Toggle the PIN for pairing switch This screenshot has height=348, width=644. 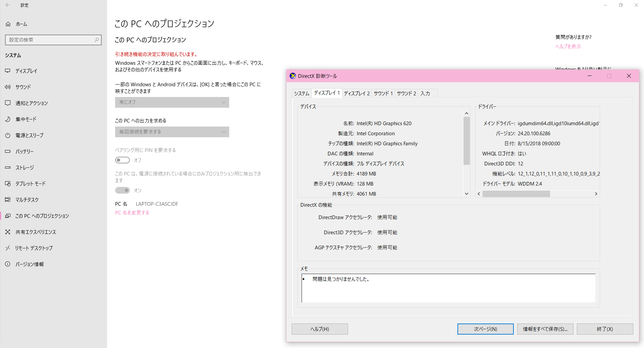pos(122,160)
